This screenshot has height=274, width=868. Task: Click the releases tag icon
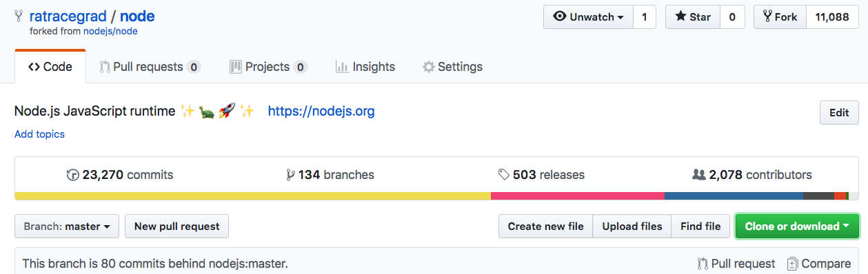point(503,175)
